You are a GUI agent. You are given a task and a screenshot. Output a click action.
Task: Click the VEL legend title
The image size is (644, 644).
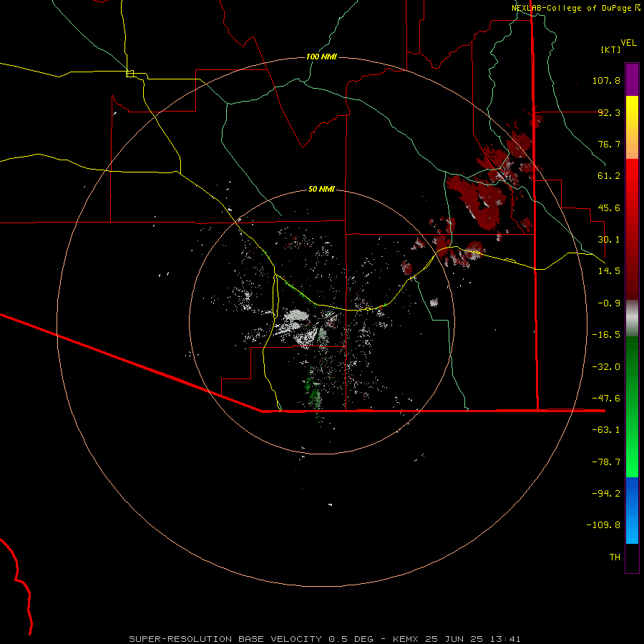(628, 43)
